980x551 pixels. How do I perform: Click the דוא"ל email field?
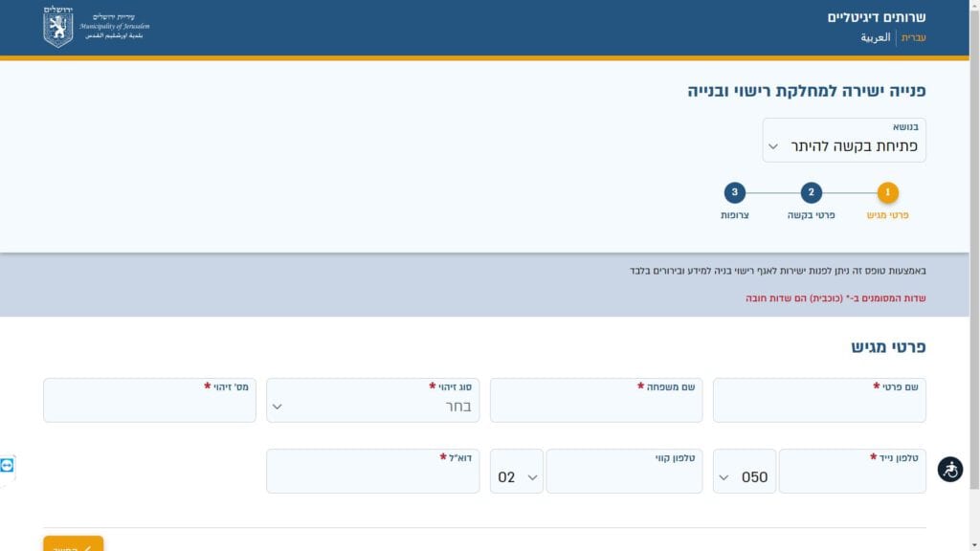click(372, 471)
